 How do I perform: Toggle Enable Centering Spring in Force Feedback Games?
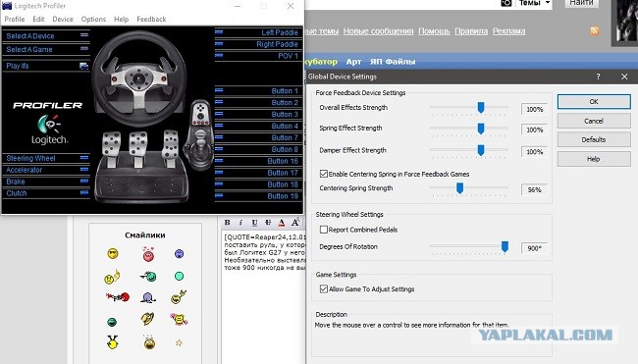[324, 174]
